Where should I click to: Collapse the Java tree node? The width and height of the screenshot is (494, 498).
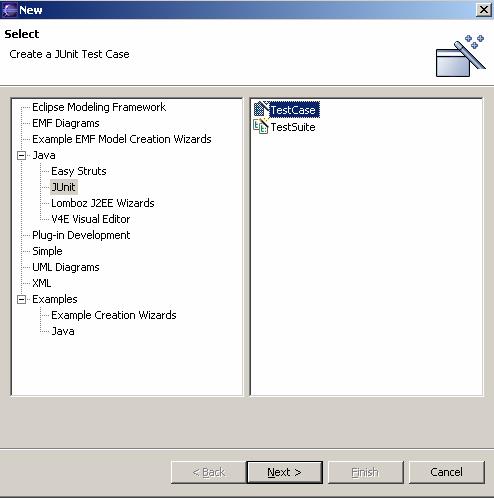(x=21, y=155)
